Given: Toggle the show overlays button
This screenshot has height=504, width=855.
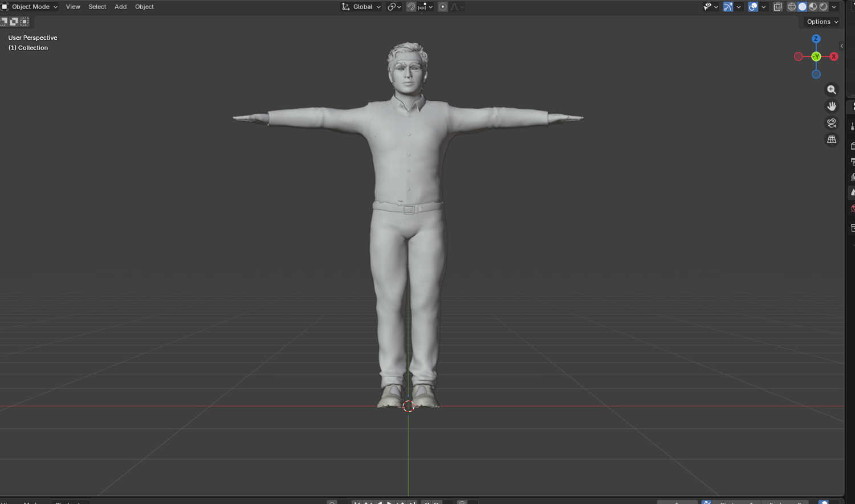Looking at the screenshot, I should pos(753,7).
